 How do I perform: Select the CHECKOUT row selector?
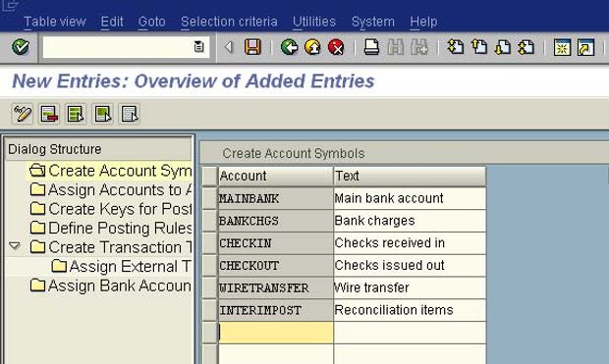(x=210, y=266)
